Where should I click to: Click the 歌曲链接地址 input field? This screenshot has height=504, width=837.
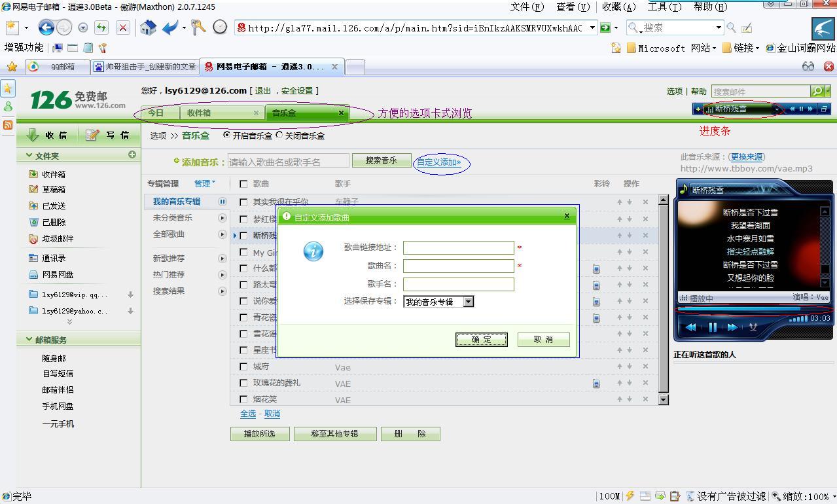click(459, 247)
